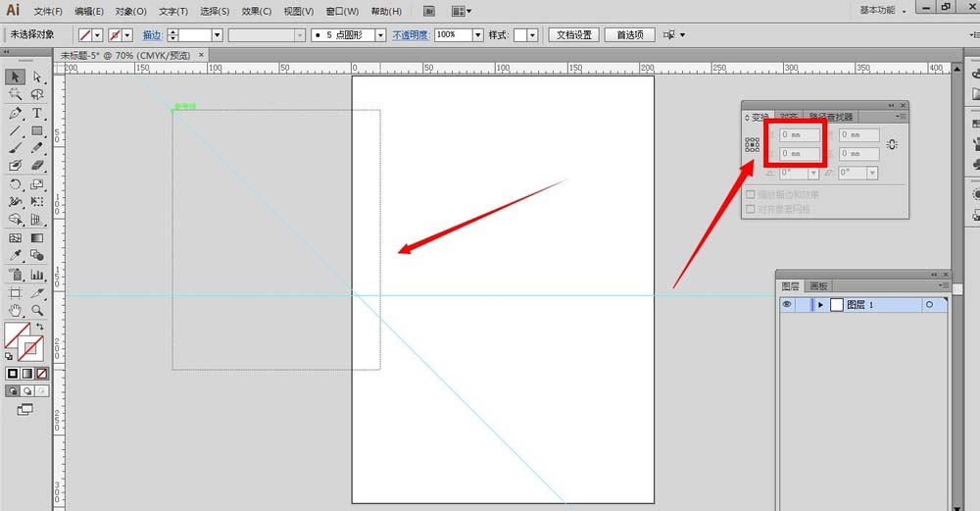980x511 pixels.
Task: Activate the Zoom magnifier tool
Action: click(37, 310)
